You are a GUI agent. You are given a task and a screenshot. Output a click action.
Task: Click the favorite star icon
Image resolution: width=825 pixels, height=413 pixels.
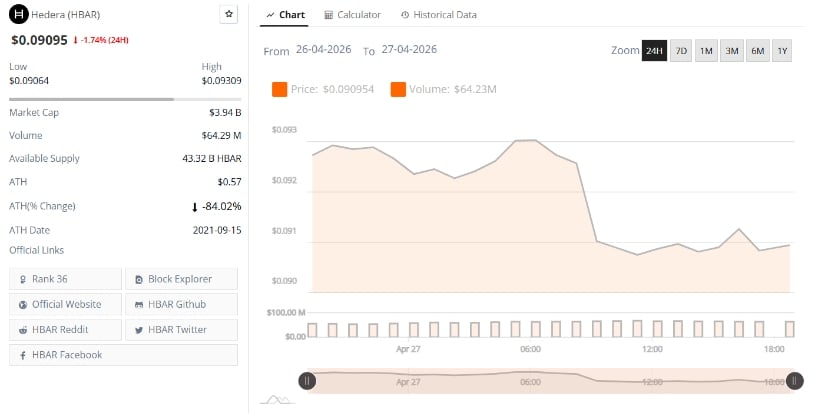click(x=229, y=15)
